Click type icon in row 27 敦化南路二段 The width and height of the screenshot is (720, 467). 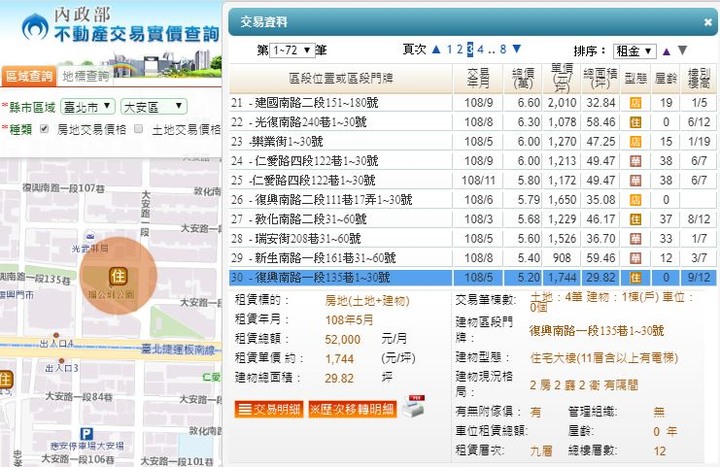pyautogui.click(x=636, y=219)
